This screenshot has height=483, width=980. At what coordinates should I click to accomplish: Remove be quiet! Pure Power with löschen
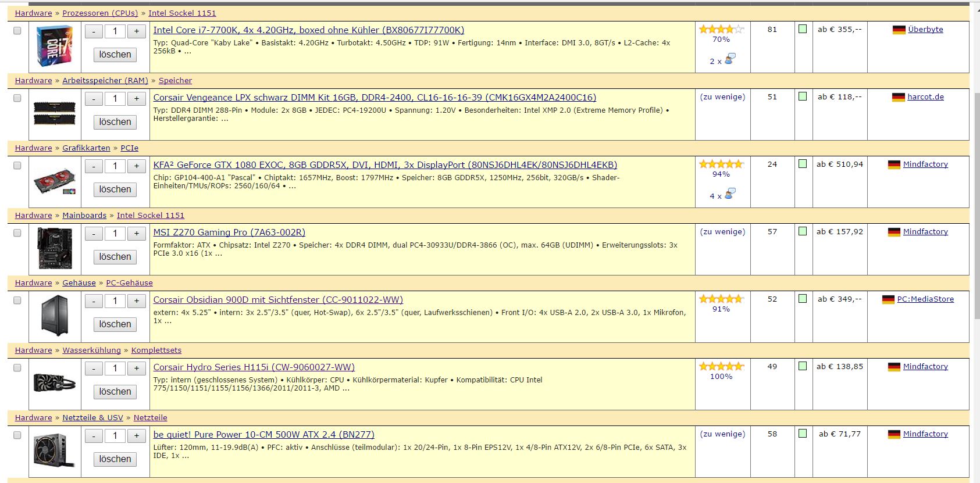115,459
